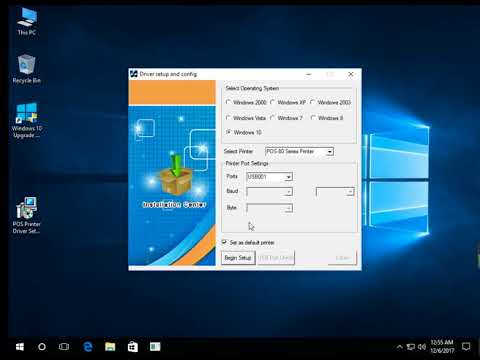Click the greyed button right of USB Port Check
This screenshot has width=480, height=360.
(342, 258)
